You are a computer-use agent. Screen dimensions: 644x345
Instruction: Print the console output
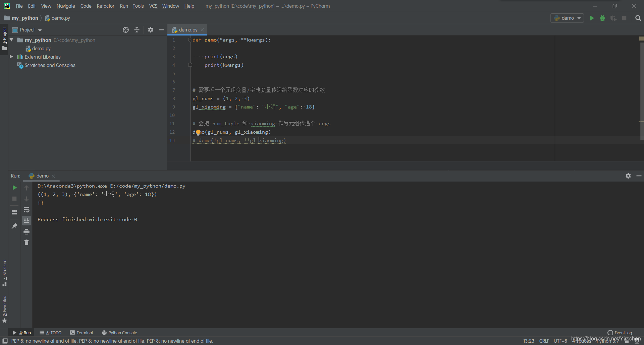pyautogui.click(x=26, y=231)
